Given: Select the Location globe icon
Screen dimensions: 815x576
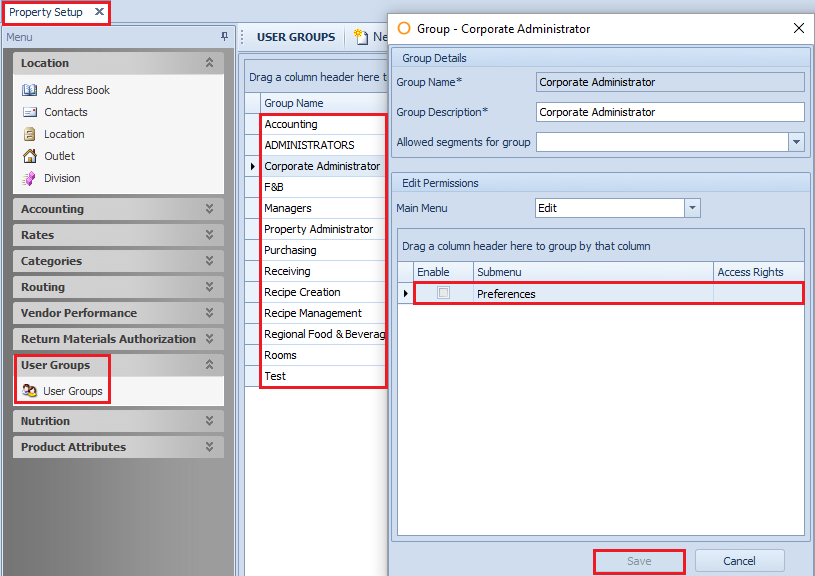Looking at the screenshot, I should pyautogui.click(x=29, y=134).
